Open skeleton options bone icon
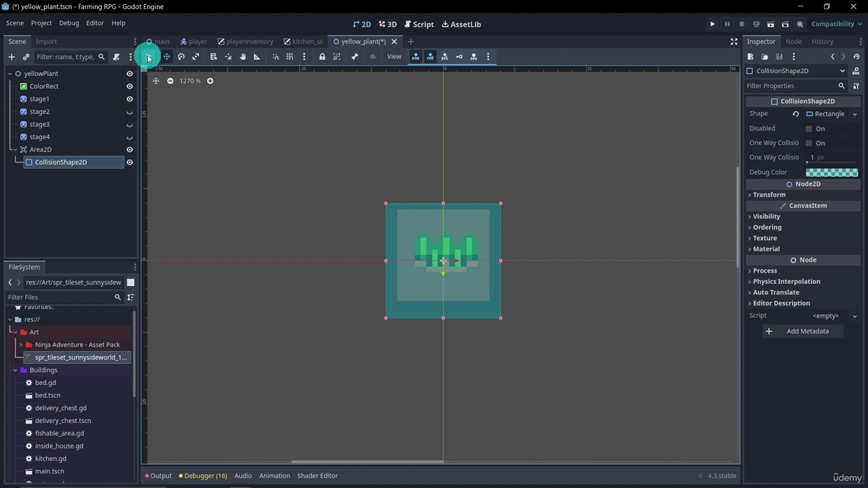The image size is (868, 488). point(355,57)
